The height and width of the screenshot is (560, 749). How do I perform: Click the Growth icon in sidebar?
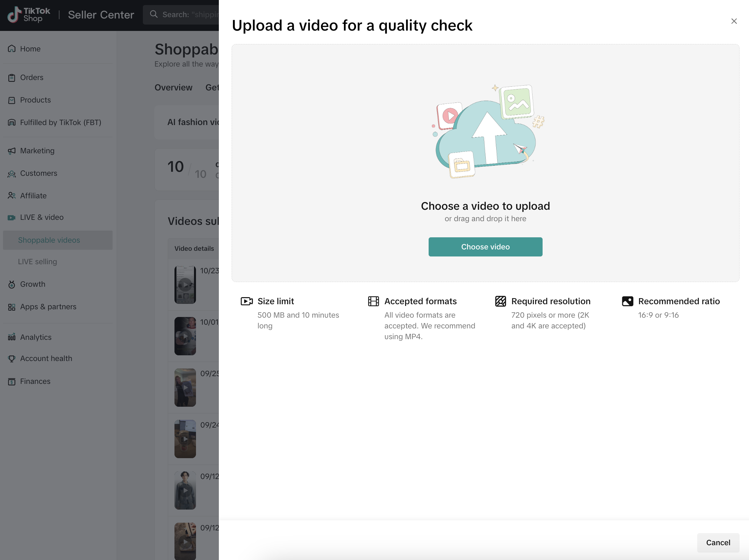[x=12, y=284]
